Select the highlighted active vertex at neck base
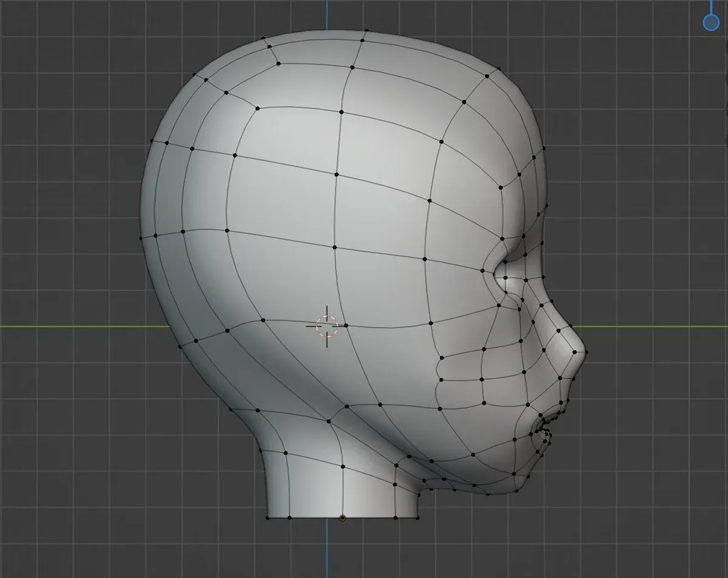Image resolution: width=728 pixels, height=578 pixels. pos(342,518)
